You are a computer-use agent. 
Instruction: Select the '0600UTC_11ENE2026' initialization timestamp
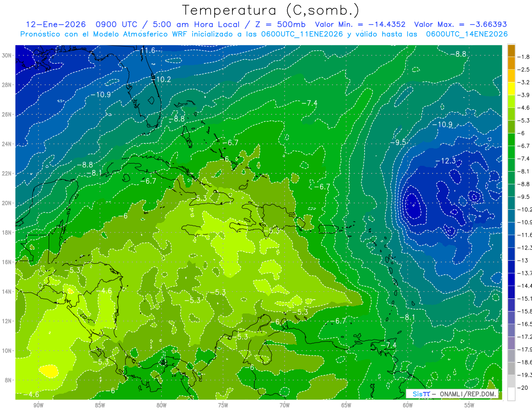coord(302,34)
